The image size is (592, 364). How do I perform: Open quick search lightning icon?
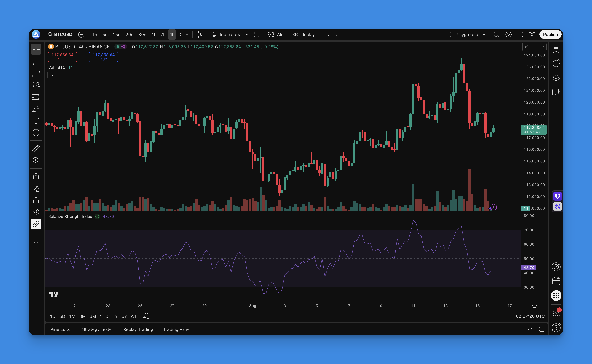[x=496, y=34]
